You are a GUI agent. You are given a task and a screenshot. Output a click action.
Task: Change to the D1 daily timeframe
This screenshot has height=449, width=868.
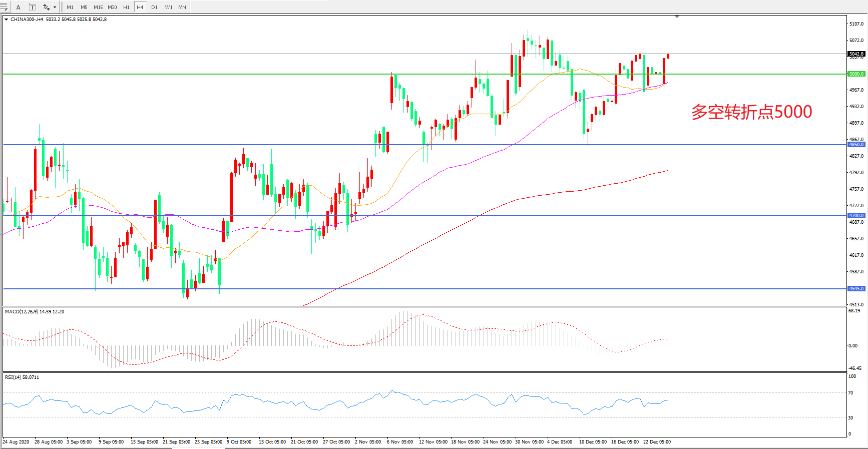tap(154, 7)
